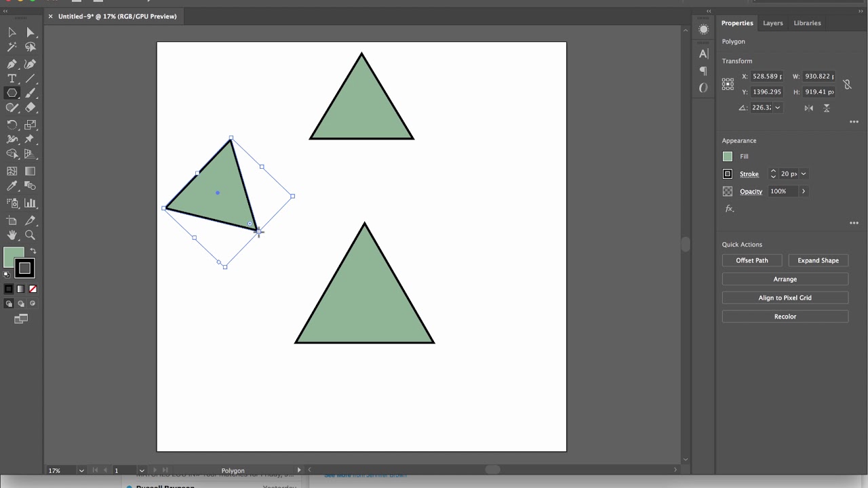Select the Eyedropper tool

[12, 186]
